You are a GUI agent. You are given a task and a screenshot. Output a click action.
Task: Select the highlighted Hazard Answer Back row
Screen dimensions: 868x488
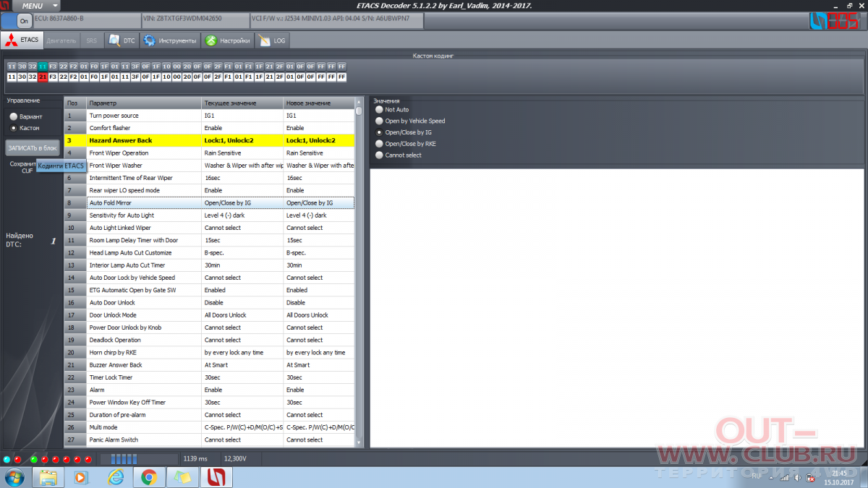210,140
